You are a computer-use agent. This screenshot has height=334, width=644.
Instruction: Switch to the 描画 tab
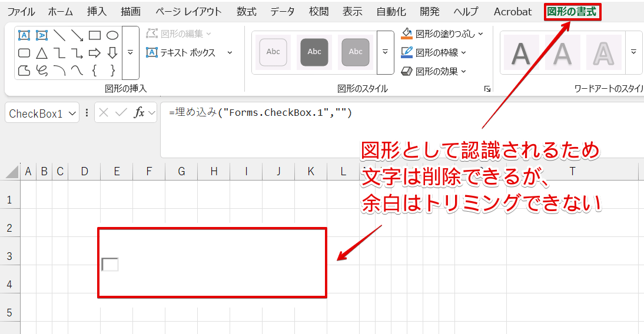[131, 12]
